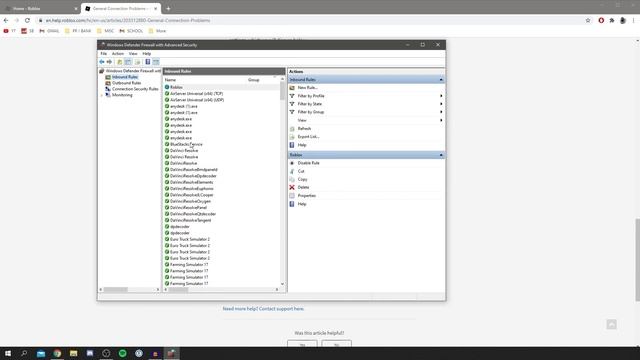Select Connection Security Rules in the tree
The width and height of the screenshot is (640, 360).
(135, 89)
